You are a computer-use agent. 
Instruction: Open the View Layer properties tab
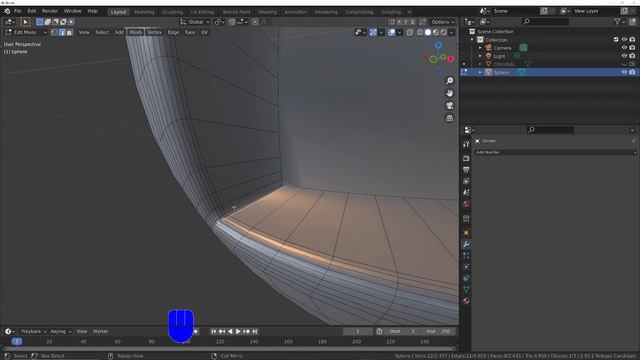466,181
